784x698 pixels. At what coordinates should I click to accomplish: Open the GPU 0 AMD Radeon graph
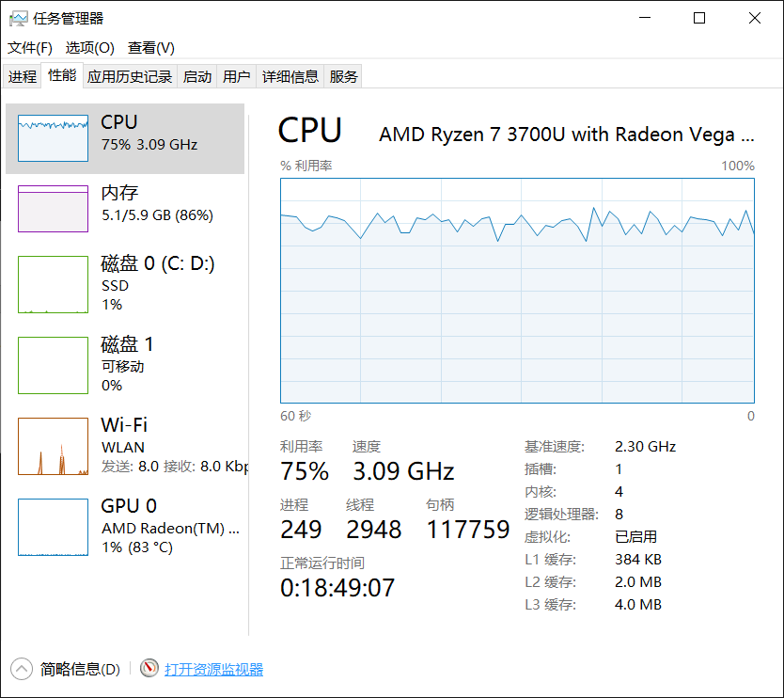coord(53,527)
